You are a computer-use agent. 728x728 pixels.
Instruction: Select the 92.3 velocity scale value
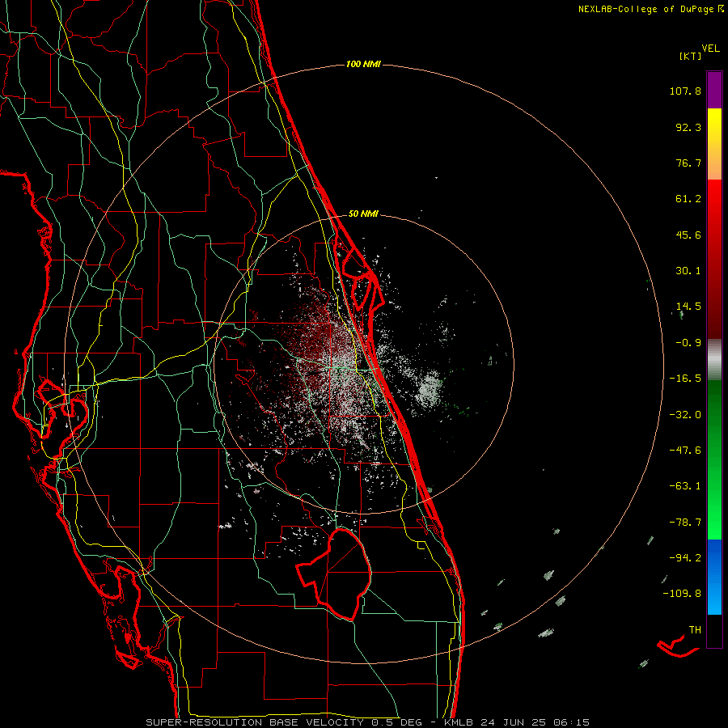[x=688, y=127]
